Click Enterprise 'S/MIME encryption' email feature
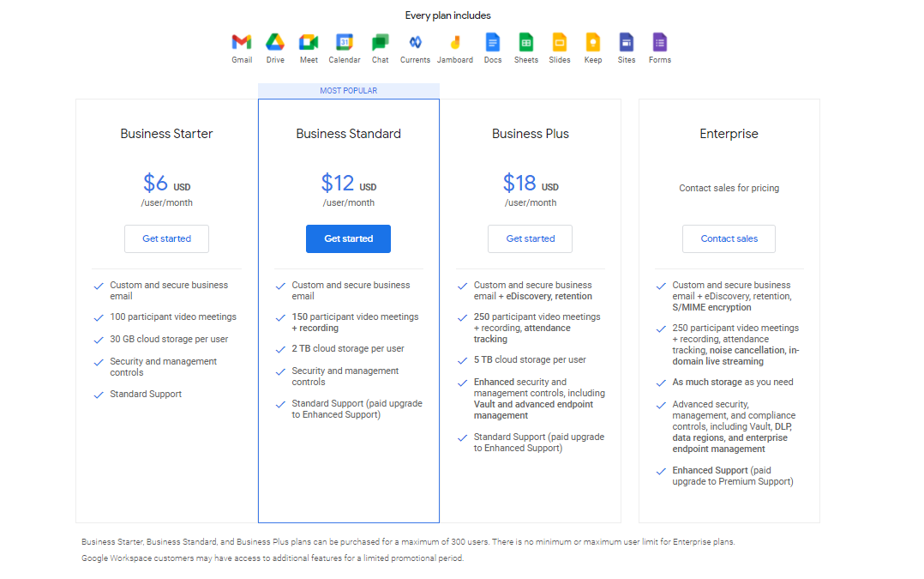The image size is (924, 579). (732, 297)
